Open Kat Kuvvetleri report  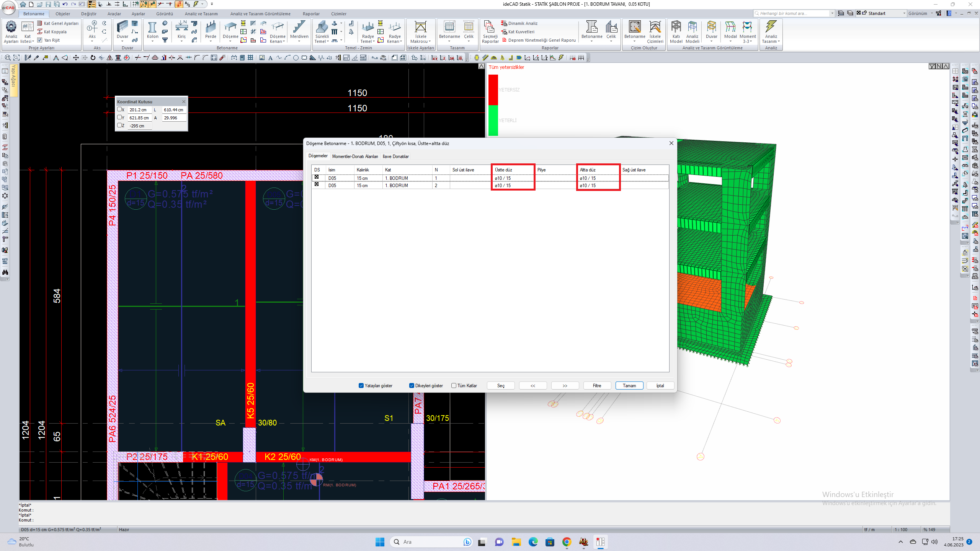(x=518, y=32)
